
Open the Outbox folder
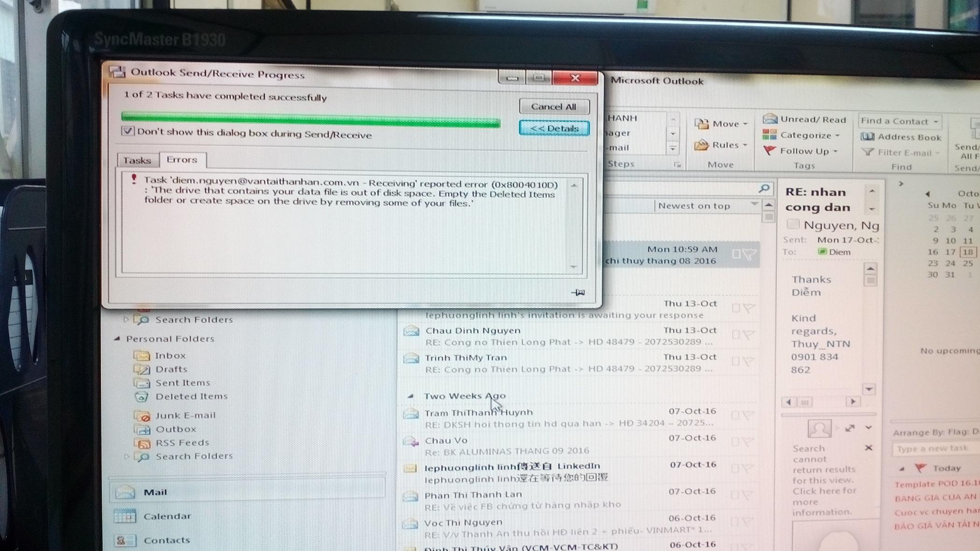point(165,429)
